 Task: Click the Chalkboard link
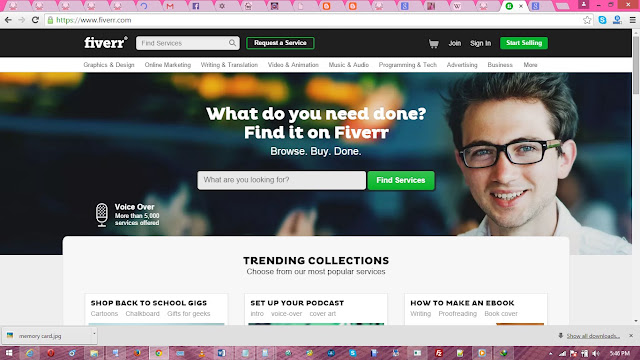click(x=142, y=313)
